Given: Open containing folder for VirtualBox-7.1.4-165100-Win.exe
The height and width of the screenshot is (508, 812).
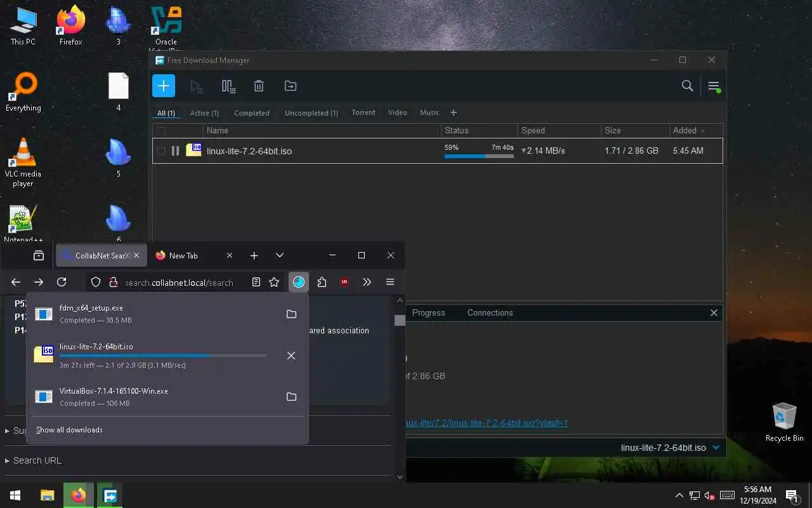Looking at the screenshot, I should click(x=291, y=397).
